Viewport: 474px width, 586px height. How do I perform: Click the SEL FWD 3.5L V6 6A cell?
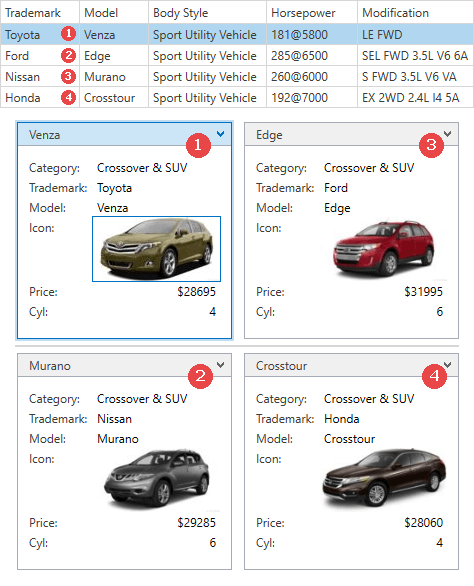[416, 56]
